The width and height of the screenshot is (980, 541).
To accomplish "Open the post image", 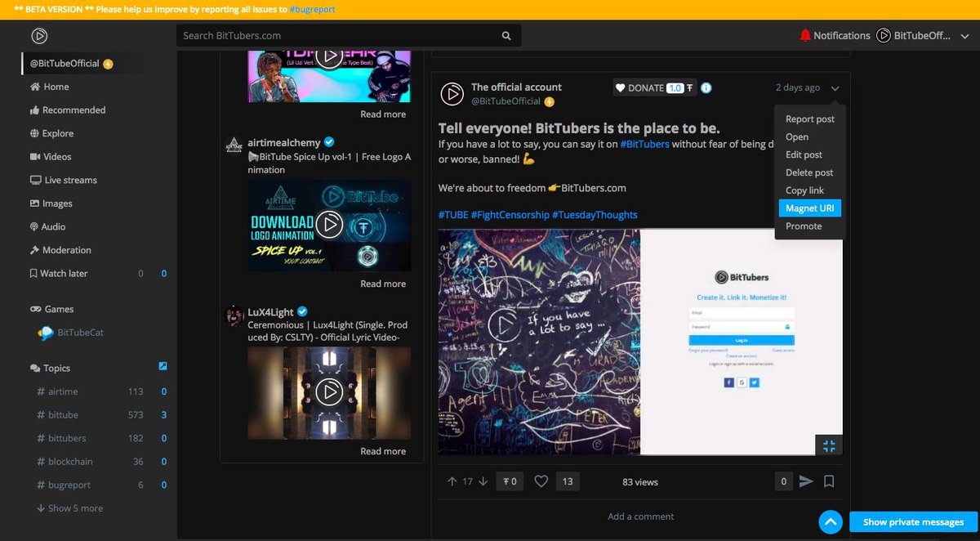I will click(x=640, y=342).
